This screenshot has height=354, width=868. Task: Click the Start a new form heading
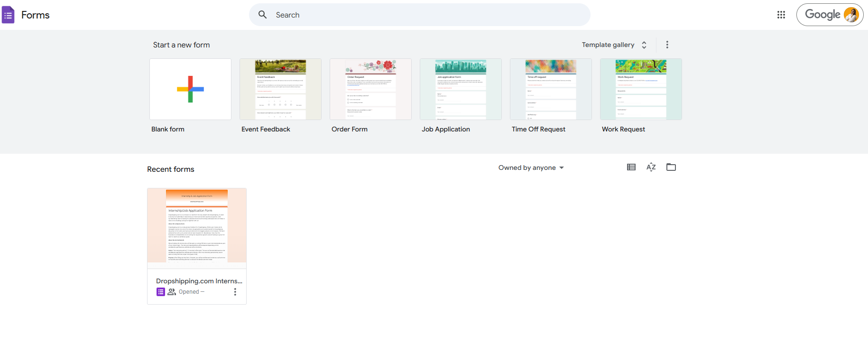click(x=181, y=45)
